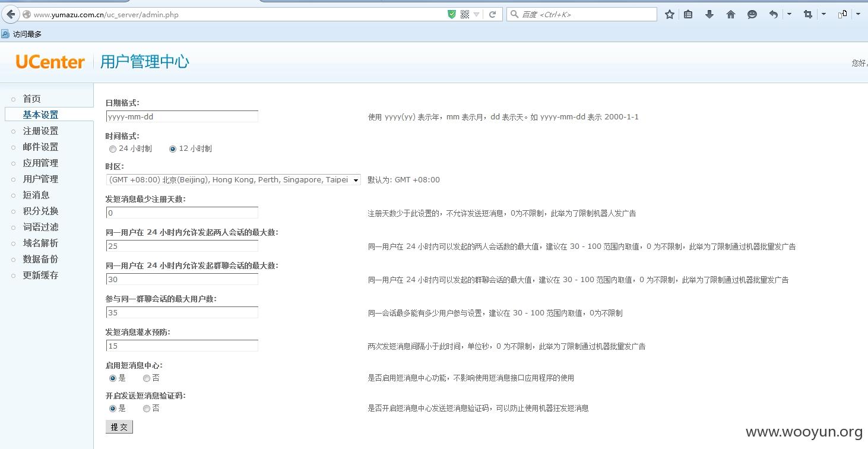Click the 发短消息最少注册天数 input field
868x449 pixels.
click(x=182, y=213)
